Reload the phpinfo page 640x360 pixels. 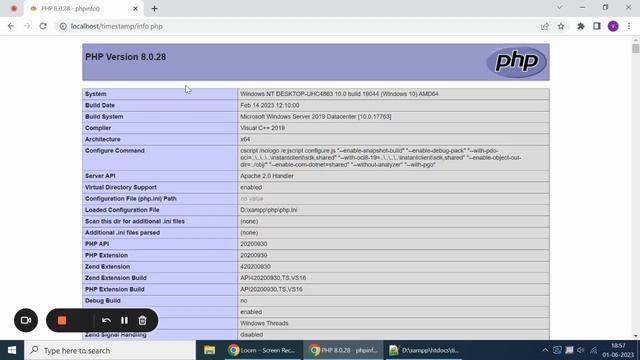point(43,26)
